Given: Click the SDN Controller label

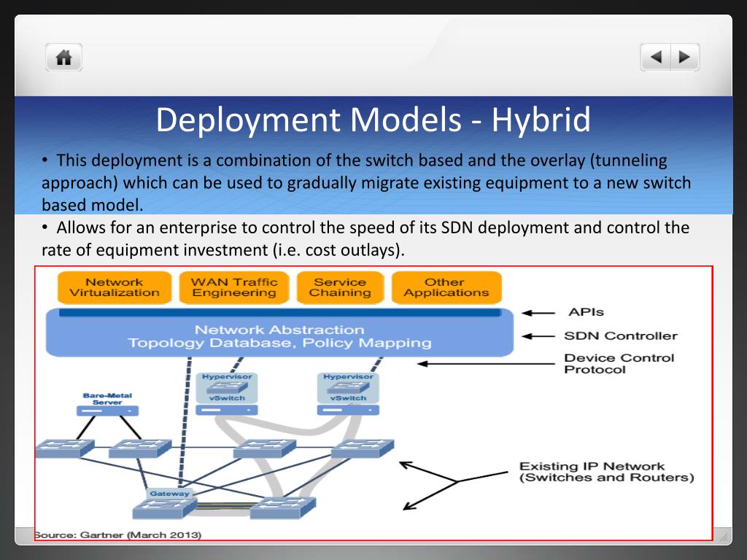Looking at the screenshot, I should tap(621, 335).
